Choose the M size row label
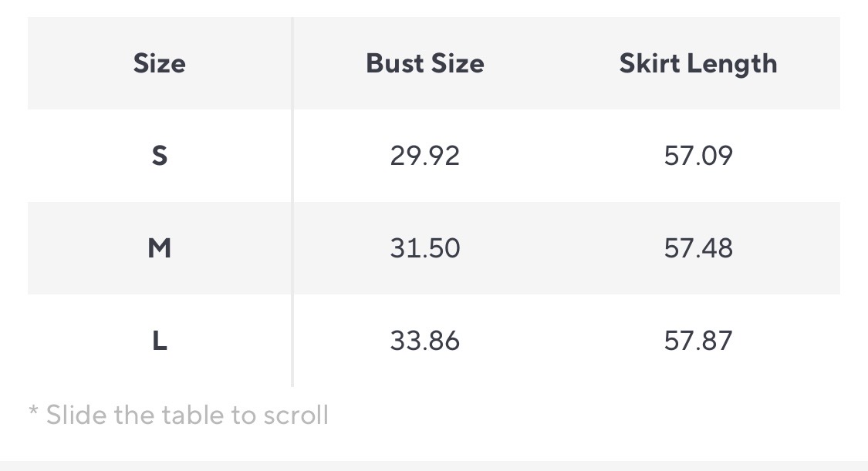 click(159, 248)
